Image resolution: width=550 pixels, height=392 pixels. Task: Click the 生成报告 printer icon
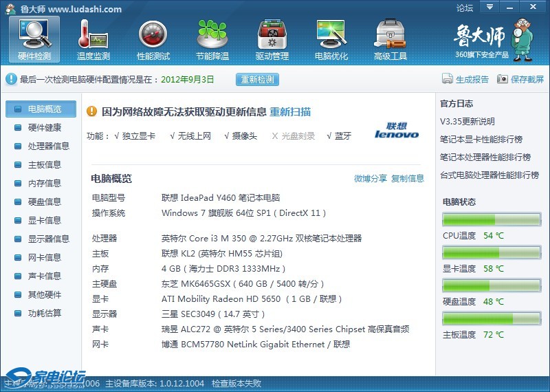[448, 79]
